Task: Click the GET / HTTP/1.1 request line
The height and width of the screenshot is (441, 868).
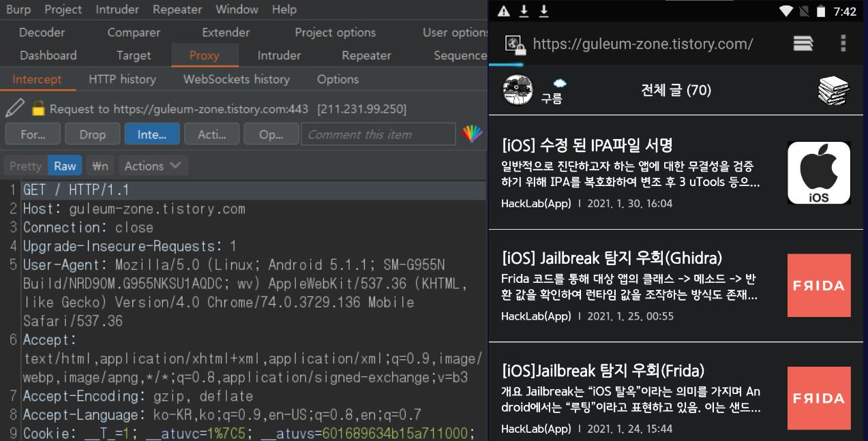Action: coord(254,190)
